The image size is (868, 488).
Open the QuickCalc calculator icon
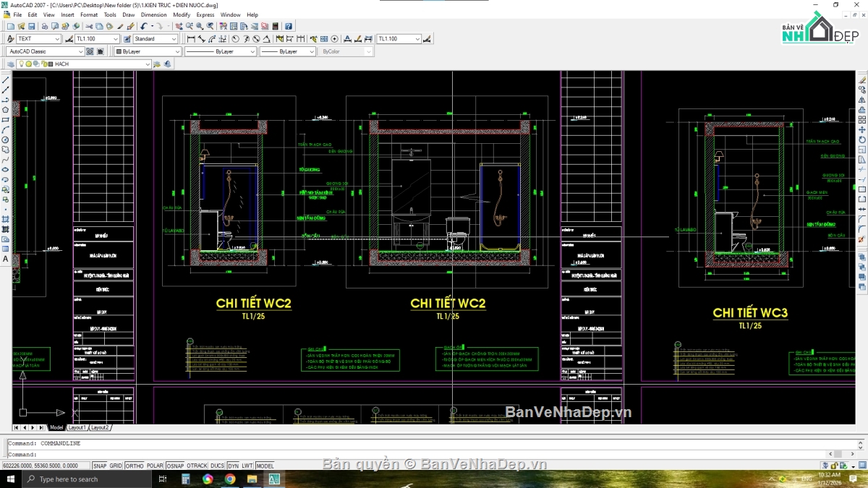(275, 26)
